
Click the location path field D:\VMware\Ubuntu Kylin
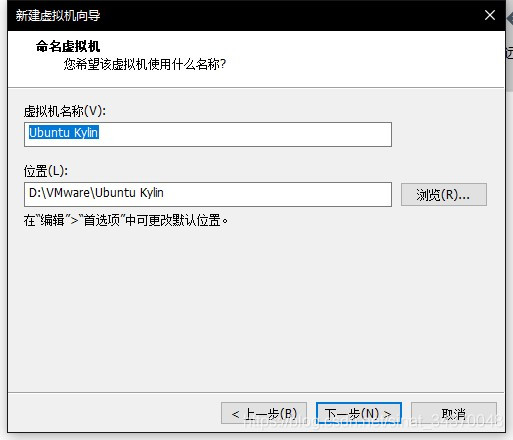pos(208,194)
